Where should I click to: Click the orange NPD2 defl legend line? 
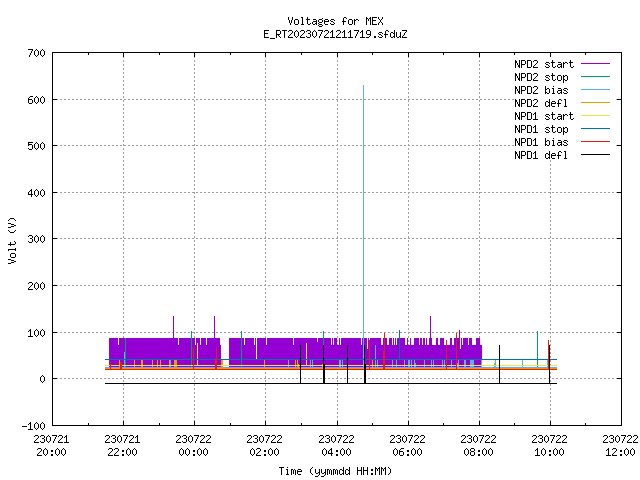tap(595, 102)
